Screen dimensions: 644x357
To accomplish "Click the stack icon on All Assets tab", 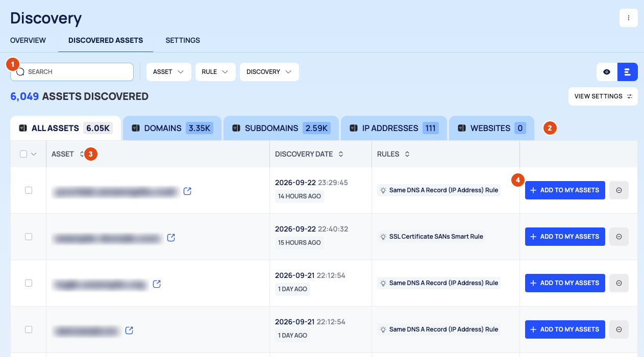I will pos(23,128).
